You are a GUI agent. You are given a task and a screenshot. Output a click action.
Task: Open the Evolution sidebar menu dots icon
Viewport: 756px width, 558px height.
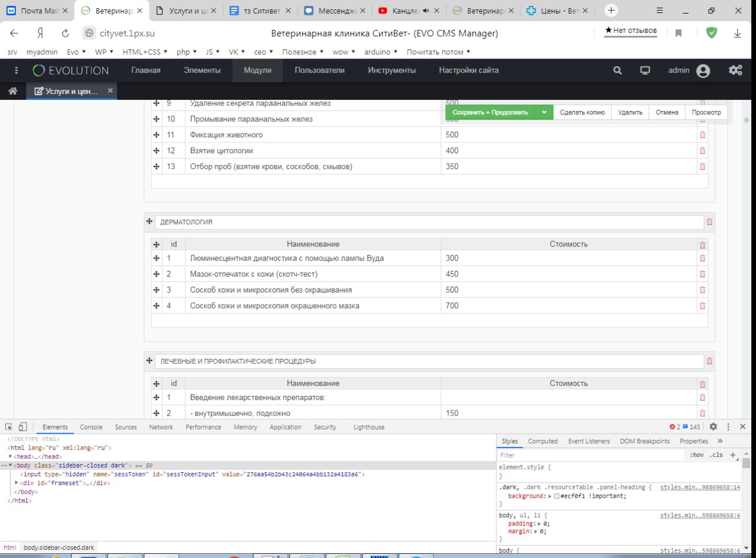pyautogui.click(x=16, y=70)
